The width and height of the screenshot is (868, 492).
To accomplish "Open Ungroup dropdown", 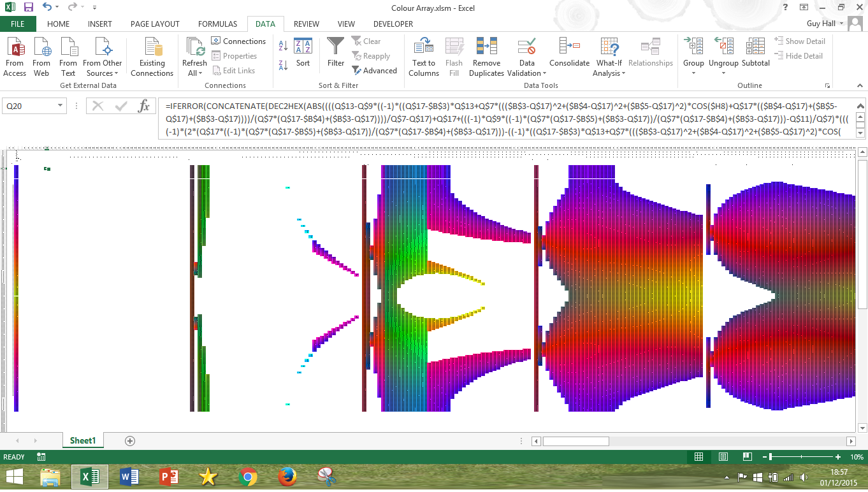I will [x=723, y=56].
